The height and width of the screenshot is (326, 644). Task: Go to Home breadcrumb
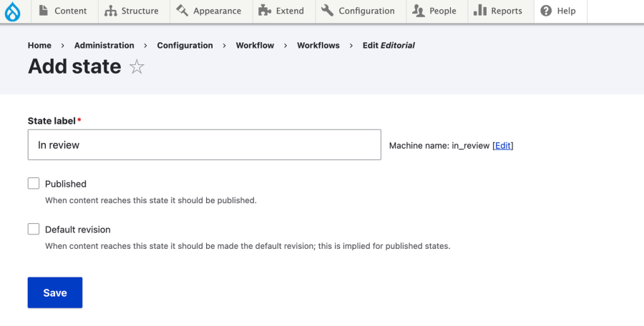[39, 46]
